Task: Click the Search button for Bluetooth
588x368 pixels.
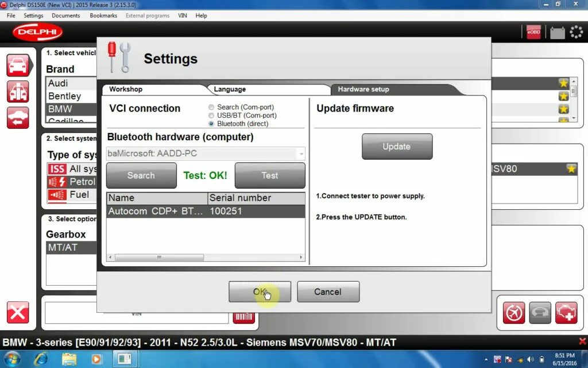Action: 141,175
